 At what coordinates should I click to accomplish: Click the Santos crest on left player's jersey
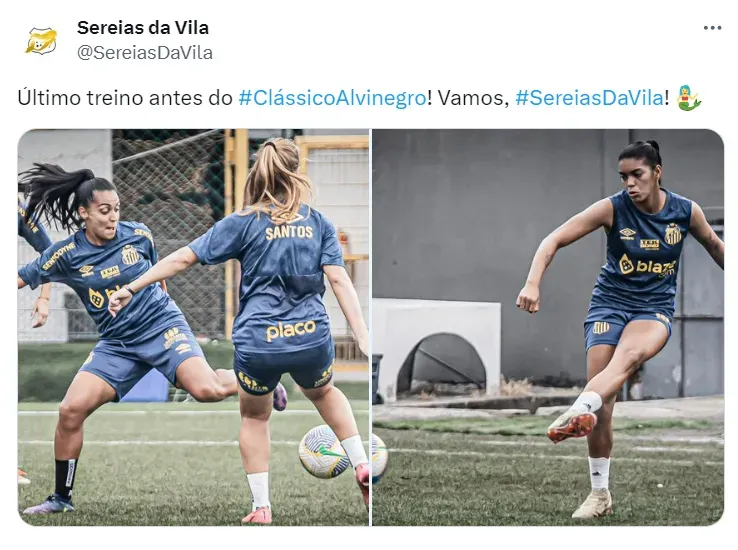pyautogui.click(x=130, y=255)
